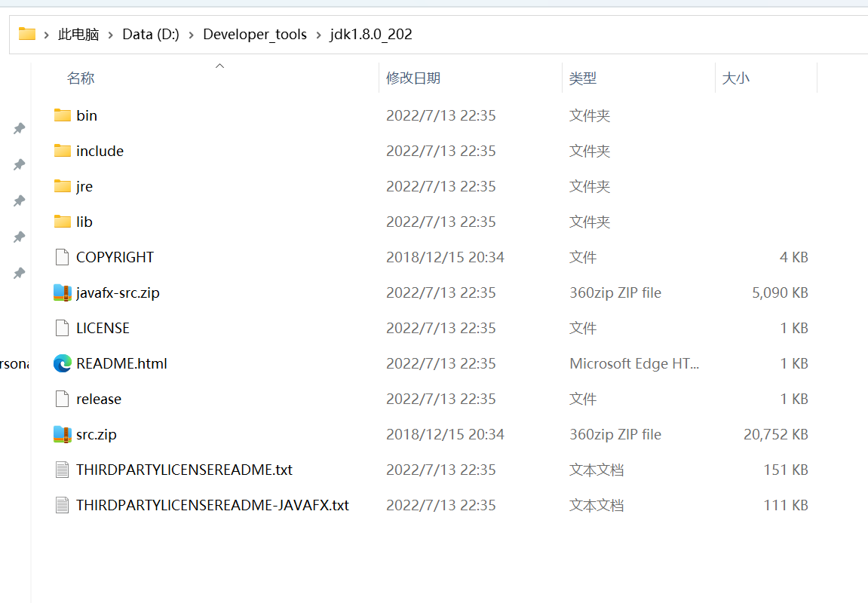Click the COPYRIGHT file icon
The height and width of the screenshot is (603, 868).
[62, 257]
